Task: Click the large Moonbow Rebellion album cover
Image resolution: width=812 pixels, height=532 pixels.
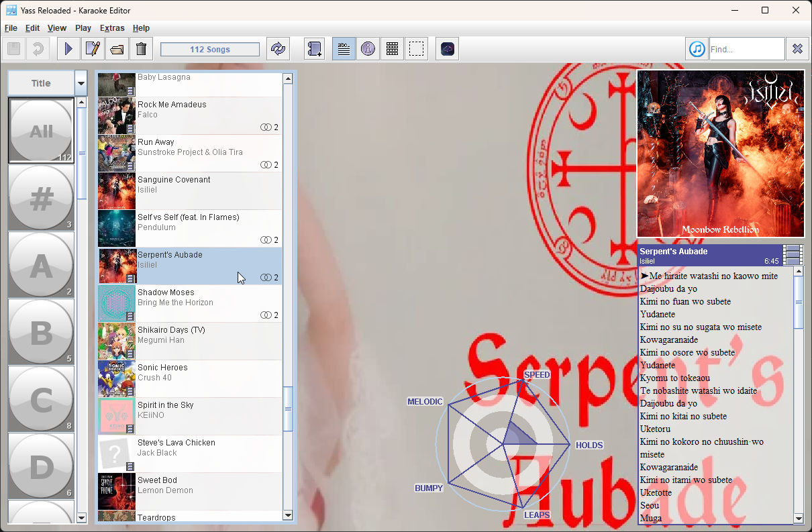Action: (x=721, y=154)
